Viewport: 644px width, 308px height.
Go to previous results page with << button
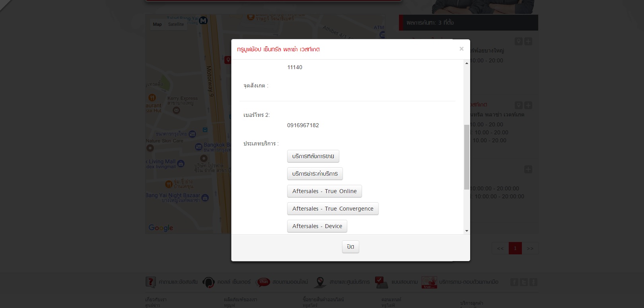500,248
